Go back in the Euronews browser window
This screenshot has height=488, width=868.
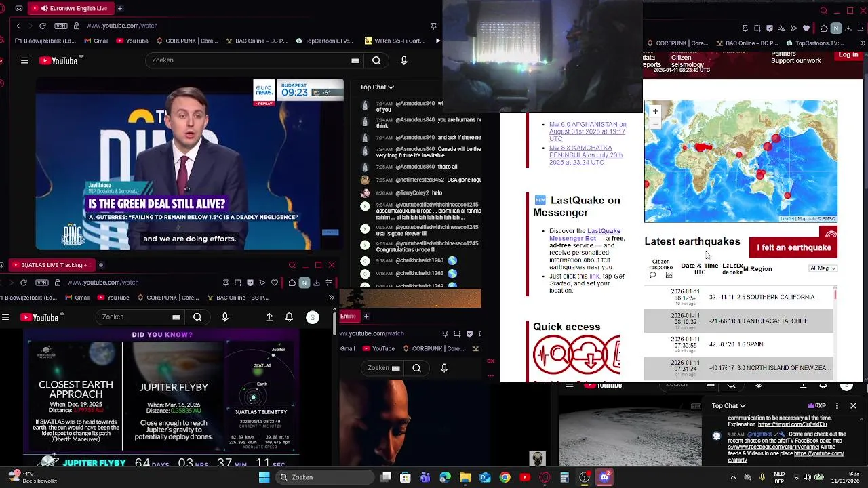(18, 26)
